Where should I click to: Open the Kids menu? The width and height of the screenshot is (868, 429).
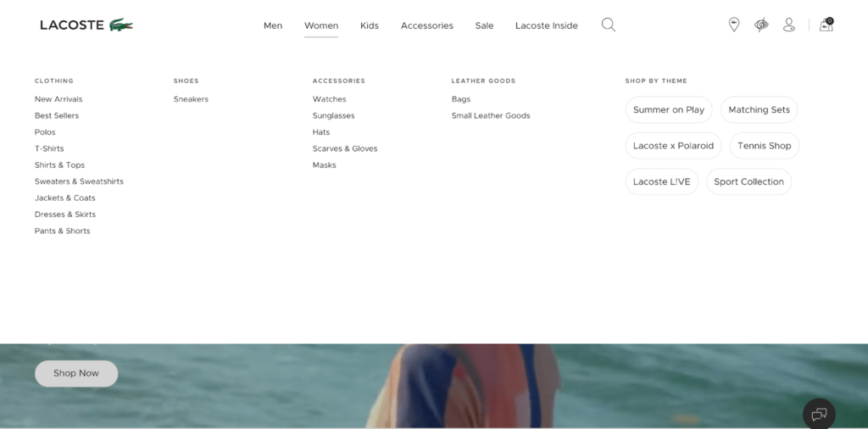click(370, 25)
